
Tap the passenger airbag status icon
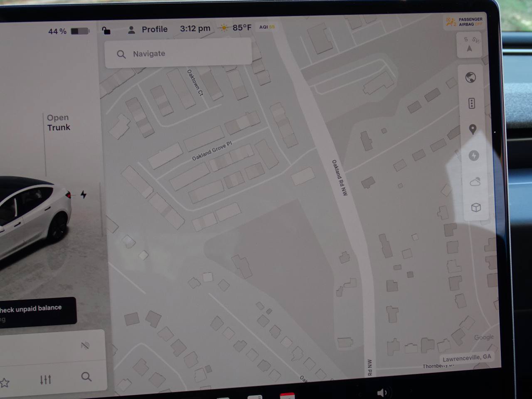pyautogui.click(x=451, y=22)
